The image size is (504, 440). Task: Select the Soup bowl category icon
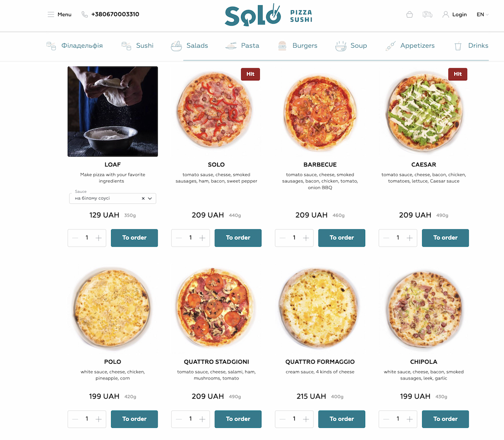coord(341,46)
